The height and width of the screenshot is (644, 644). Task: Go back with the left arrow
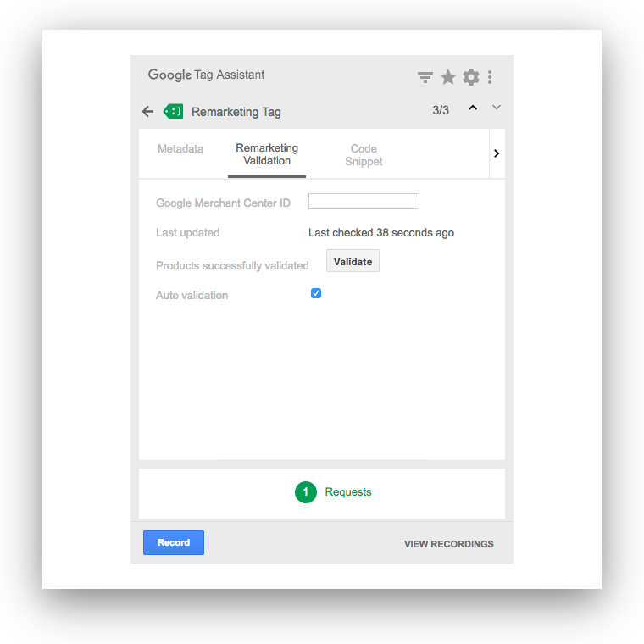coord(147,111)
